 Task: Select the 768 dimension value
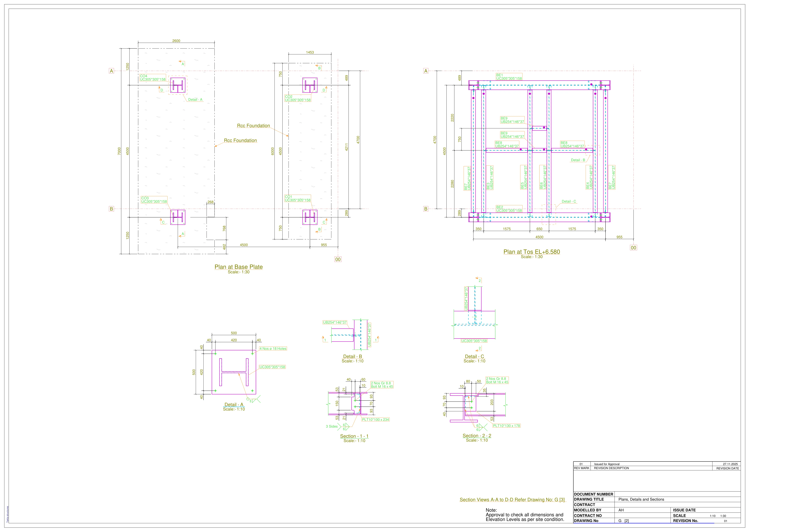pyautogui.click(x=224, y=229)
